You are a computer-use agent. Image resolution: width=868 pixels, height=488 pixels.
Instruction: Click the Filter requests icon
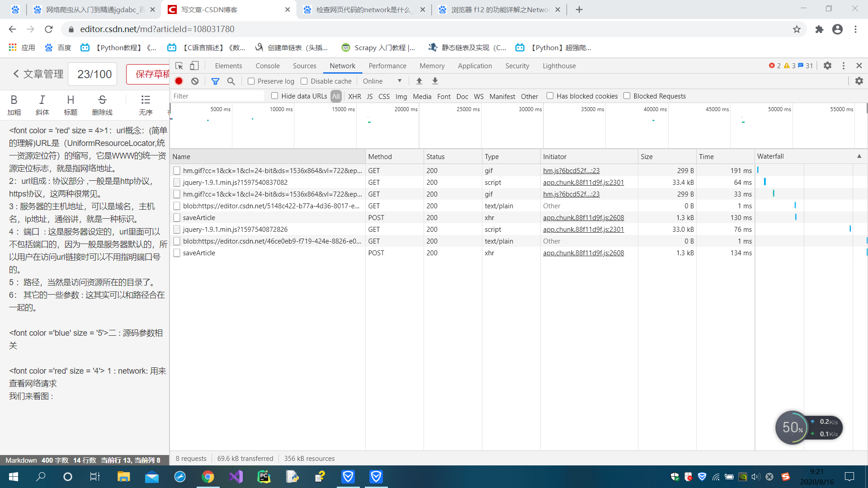(x=215, y=81)
